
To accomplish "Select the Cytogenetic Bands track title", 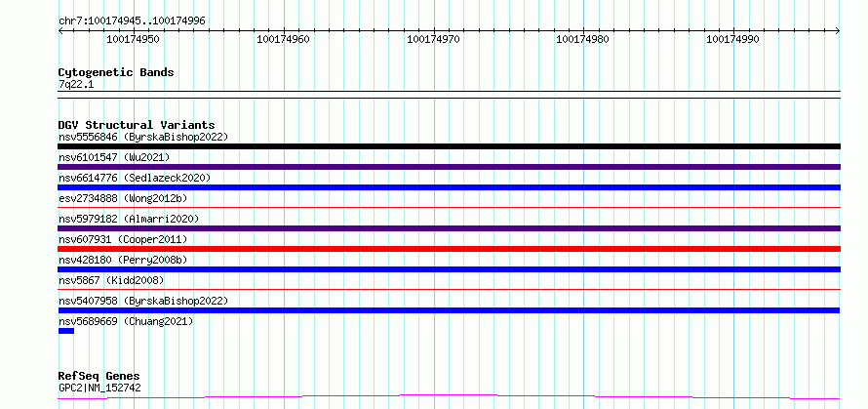I will (x=116, y=72).
